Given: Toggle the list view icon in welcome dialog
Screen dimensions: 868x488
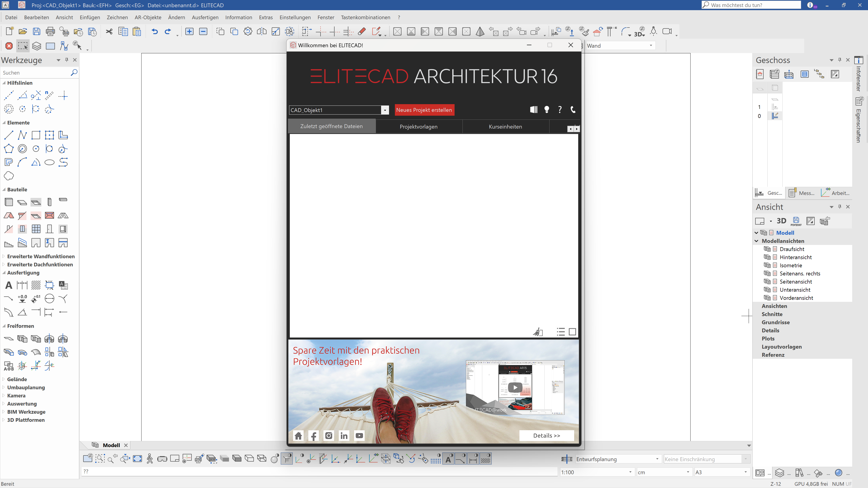Looking at the screenshot, I should [x=561, y=332].
